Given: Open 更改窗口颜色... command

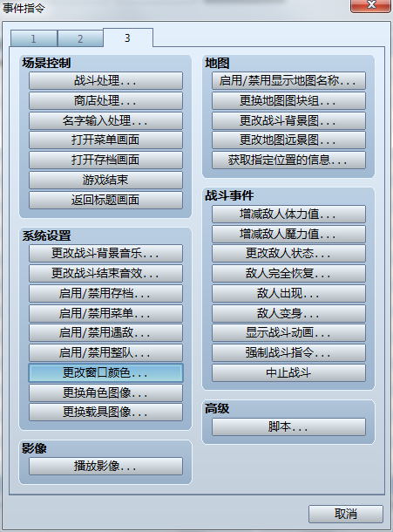Looking at the screenshot, I should (105, 372).
